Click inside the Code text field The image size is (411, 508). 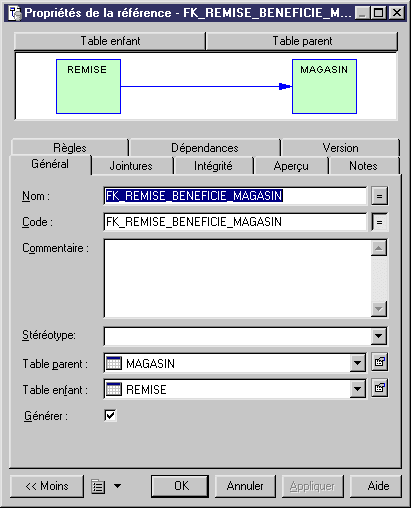tap(235, 222)
